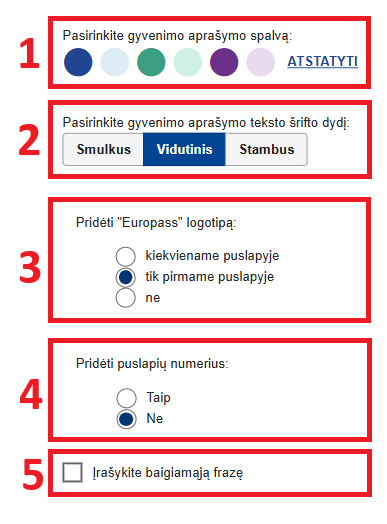
Task: Select 'tik pirmame puslapyje' logo option
Action: coord(126,277)
